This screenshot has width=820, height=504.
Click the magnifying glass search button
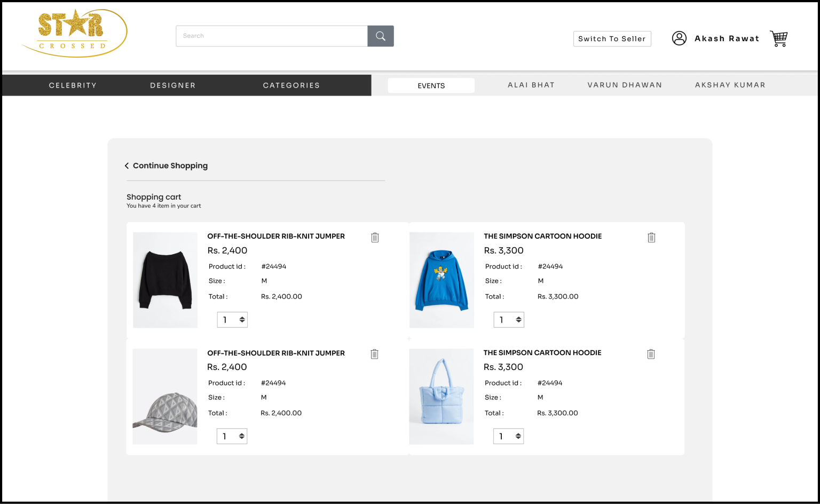pos(380,36)
